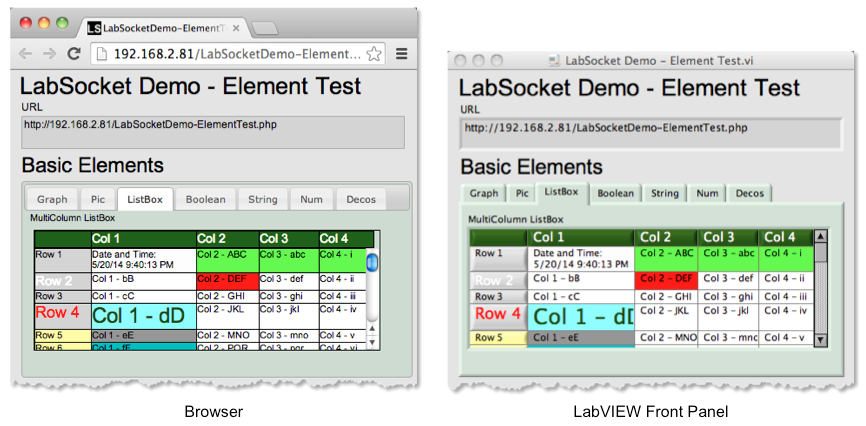The width and height of the screenshot is (866, 426).
Task: Click the green Col 2 - ABC cell in the browser
Action: 228,260
